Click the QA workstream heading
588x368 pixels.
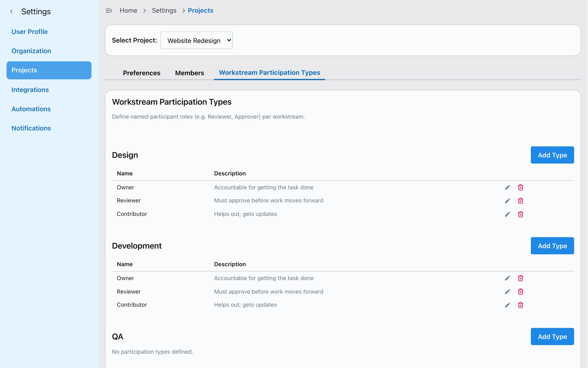coord(118,337)
